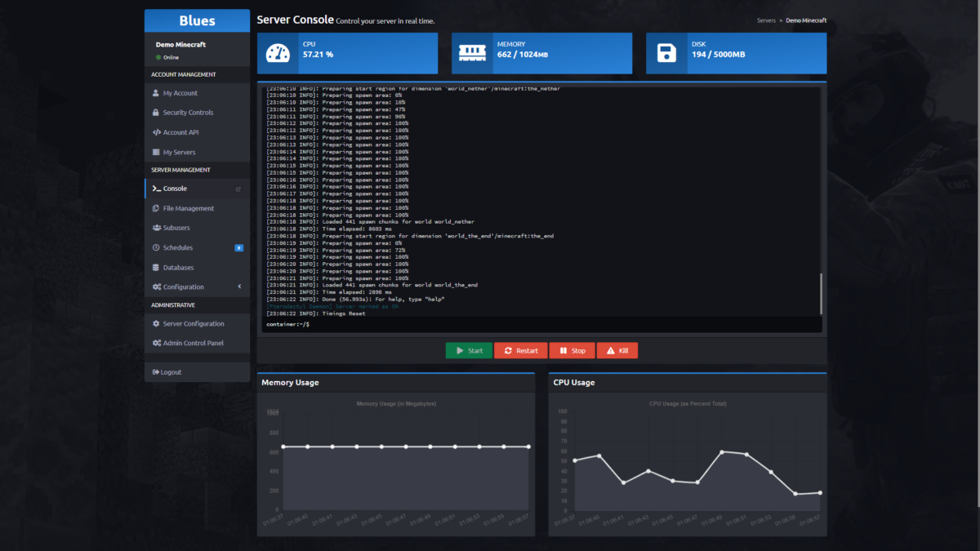Restart the server with the Restart button

coord(521,350)
